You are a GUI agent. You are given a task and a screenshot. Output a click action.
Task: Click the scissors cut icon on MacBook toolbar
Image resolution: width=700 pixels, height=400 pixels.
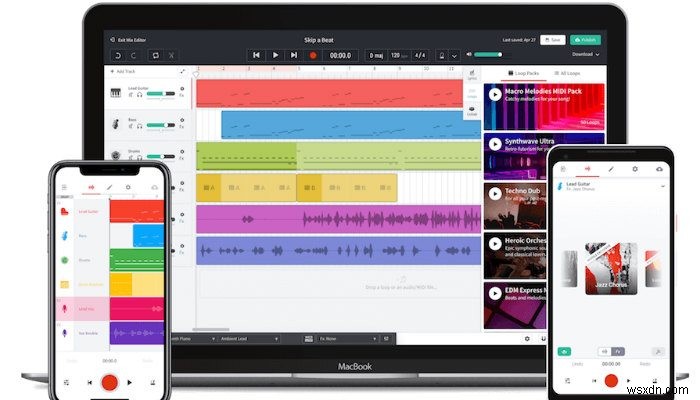171,55
